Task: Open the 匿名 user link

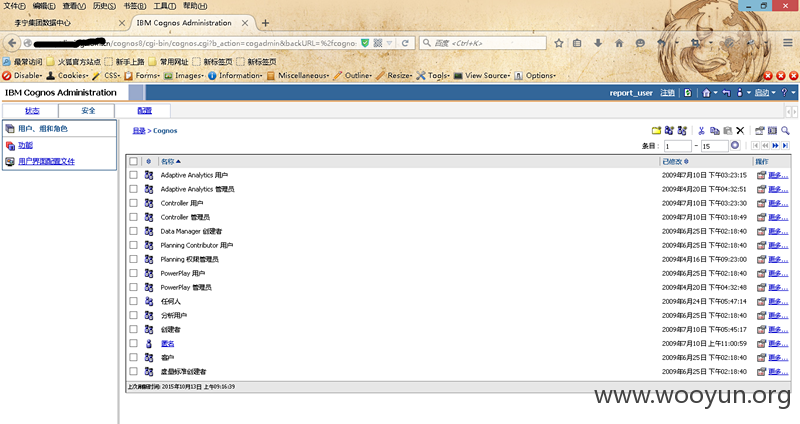Action: 167,343
